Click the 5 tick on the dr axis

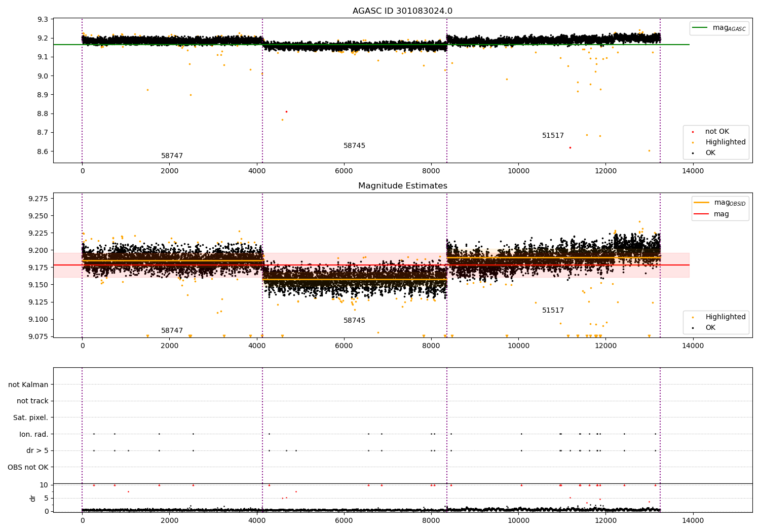(46, 499)
